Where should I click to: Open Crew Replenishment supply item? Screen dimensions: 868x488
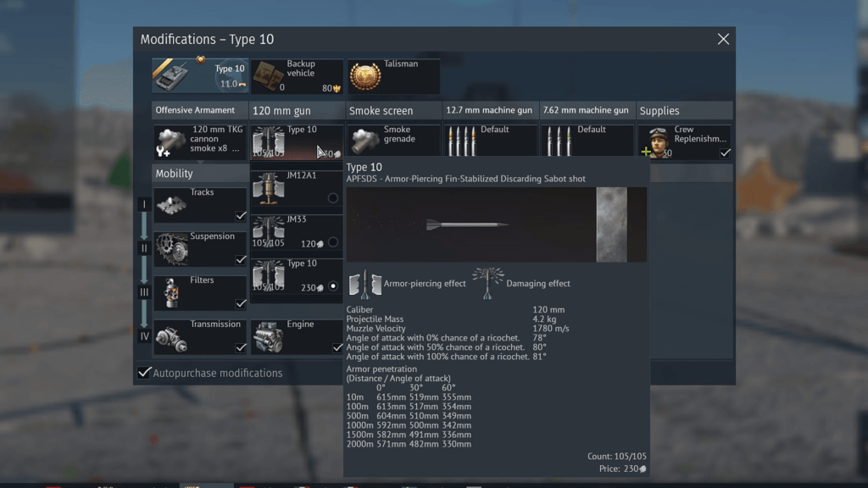tap(684, 141)
